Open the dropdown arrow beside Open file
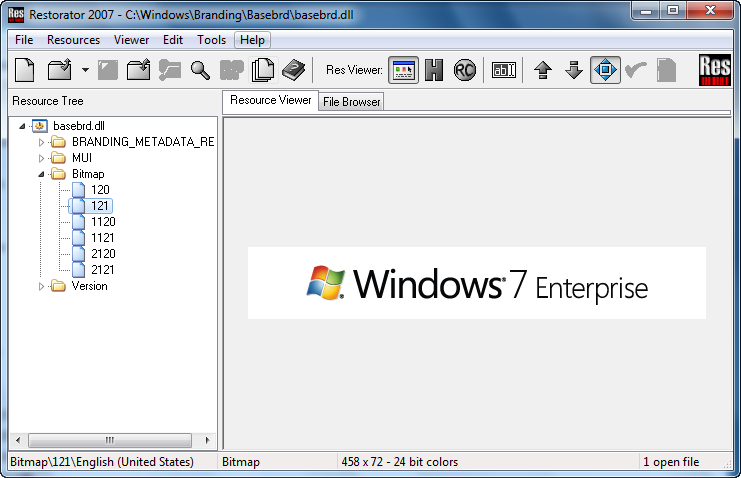741x478 pixels. (85, 71)
